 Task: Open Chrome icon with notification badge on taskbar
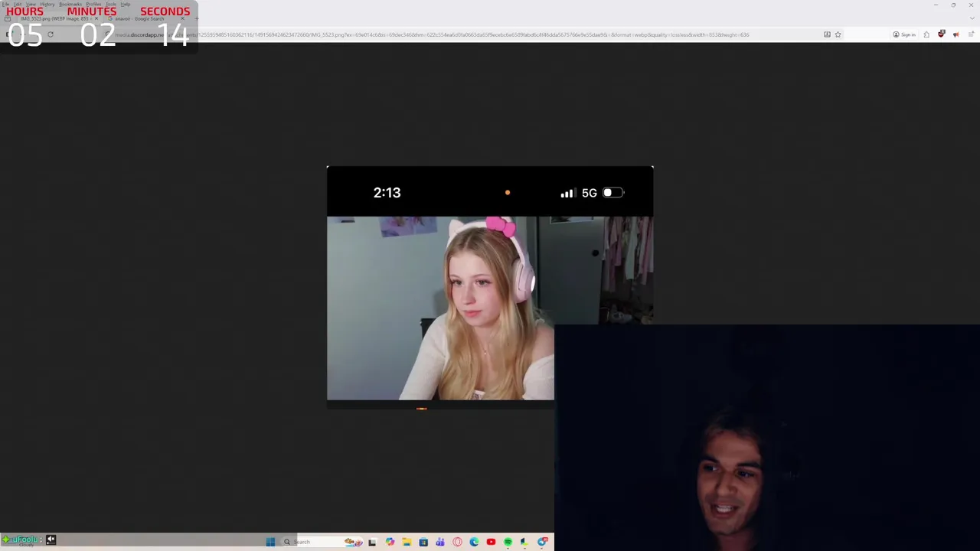(x=542, y=542)
